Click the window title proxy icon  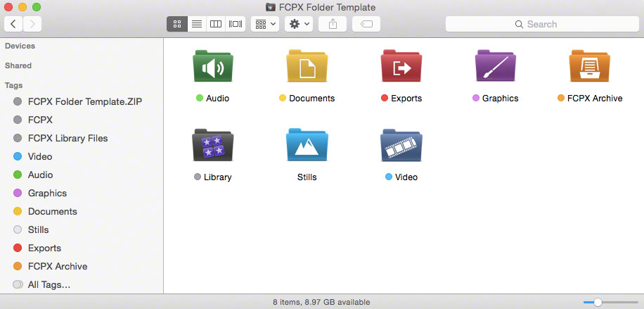click(271, 7)
